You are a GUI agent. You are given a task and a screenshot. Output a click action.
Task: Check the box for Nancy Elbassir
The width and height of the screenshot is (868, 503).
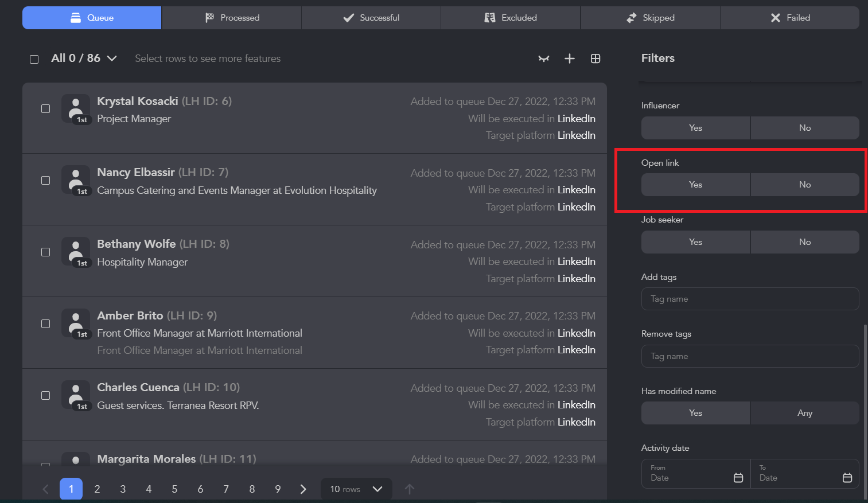pos(46,181)
